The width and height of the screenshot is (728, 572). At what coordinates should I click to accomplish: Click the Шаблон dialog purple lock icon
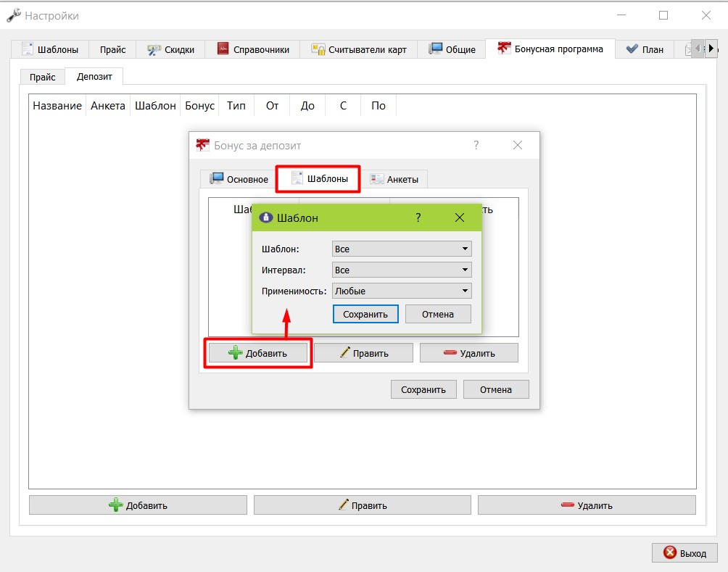(x=266, y=217)
